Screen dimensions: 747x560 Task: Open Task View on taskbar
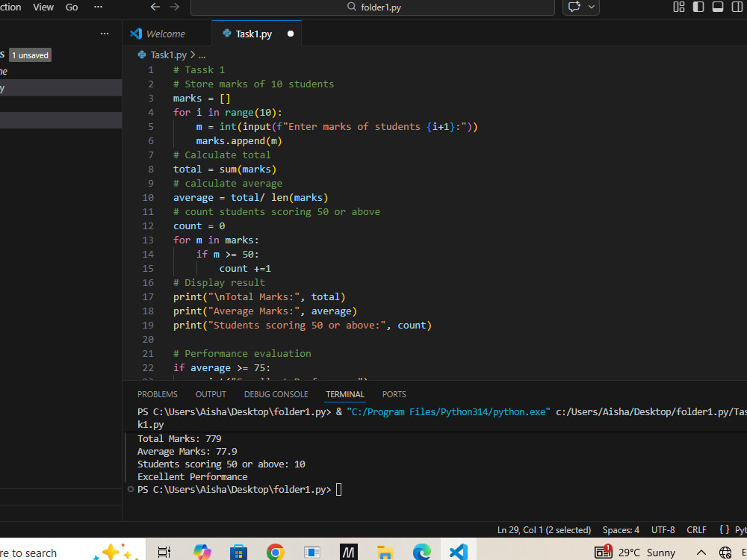tap(164, 552)
